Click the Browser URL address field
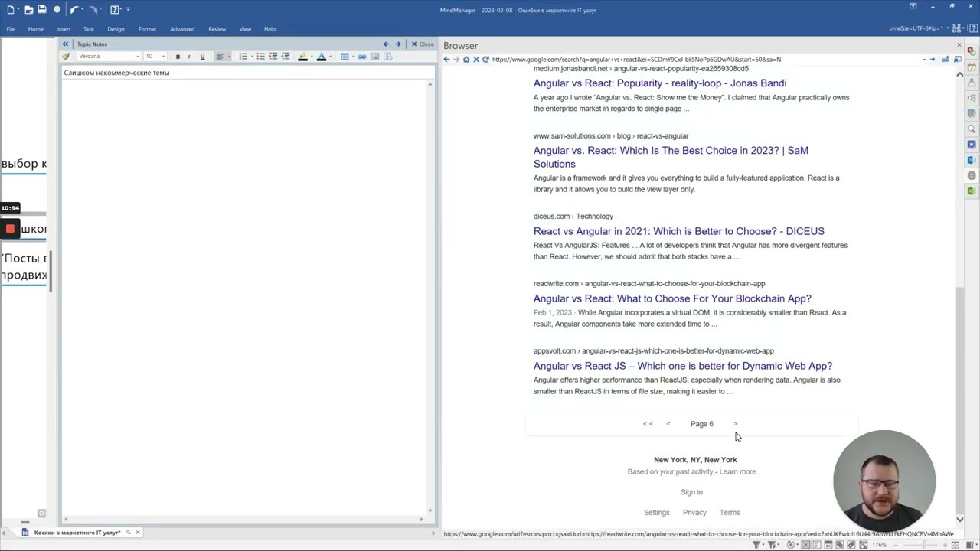The width and height of the screenshot is (980, 551). coord(704,60)
